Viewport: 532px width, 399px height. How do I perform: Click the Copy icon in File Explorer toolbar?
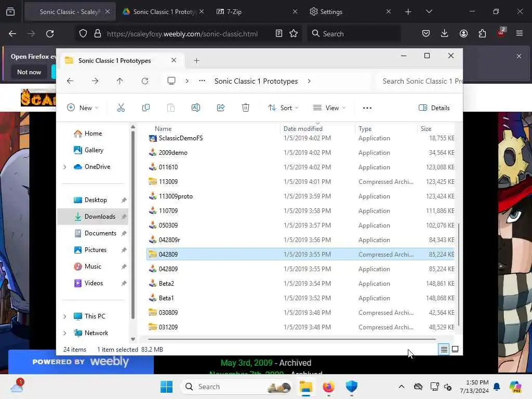[x=146, y=108]
